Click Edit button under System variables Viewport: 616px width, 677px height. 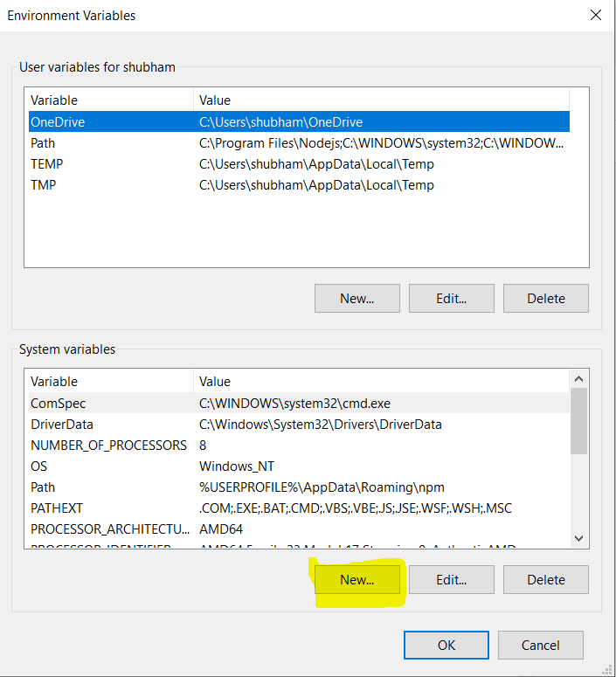coord(452,579)
